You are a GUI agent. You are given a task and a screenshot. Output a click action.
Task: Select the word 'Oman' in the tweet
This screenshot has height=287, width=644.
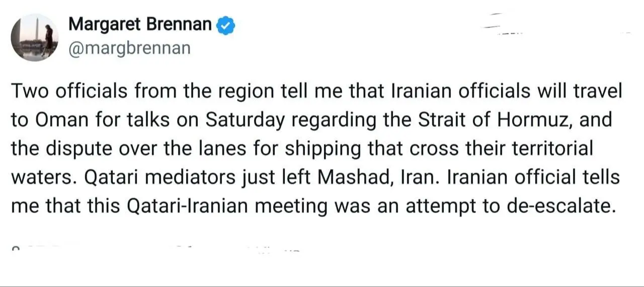coord(56,120)
